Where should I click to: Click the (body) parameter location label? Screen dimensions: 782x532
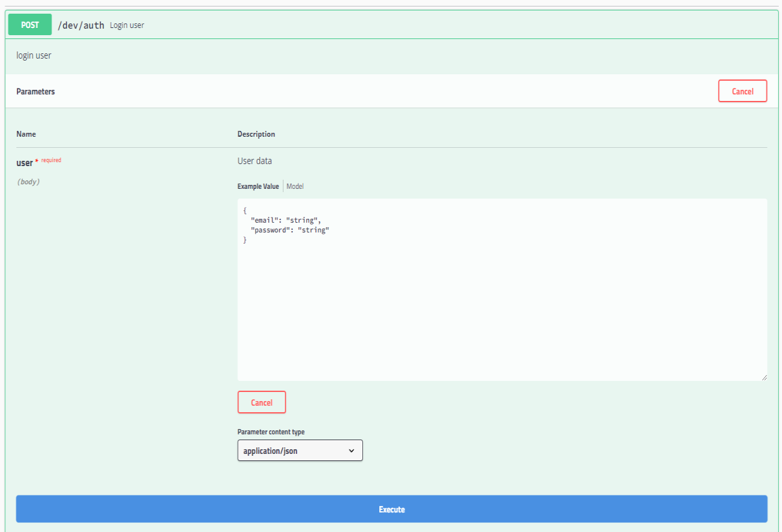28,182
